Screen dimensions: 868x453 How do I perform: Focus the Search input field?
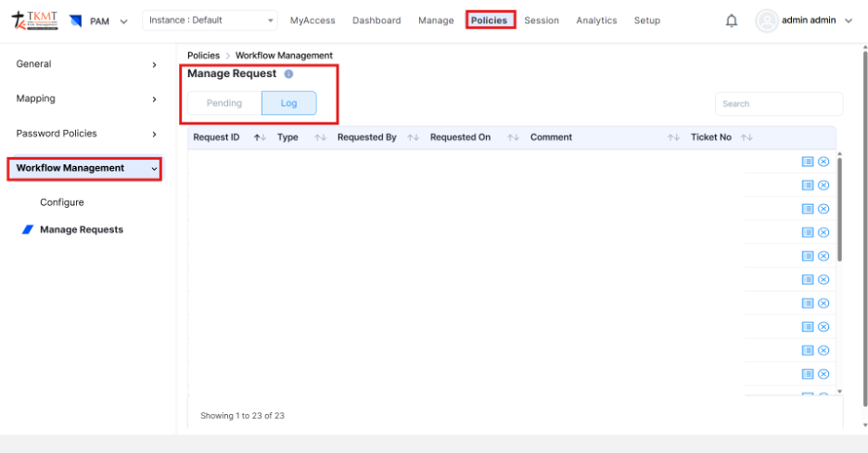click(779, 104)
